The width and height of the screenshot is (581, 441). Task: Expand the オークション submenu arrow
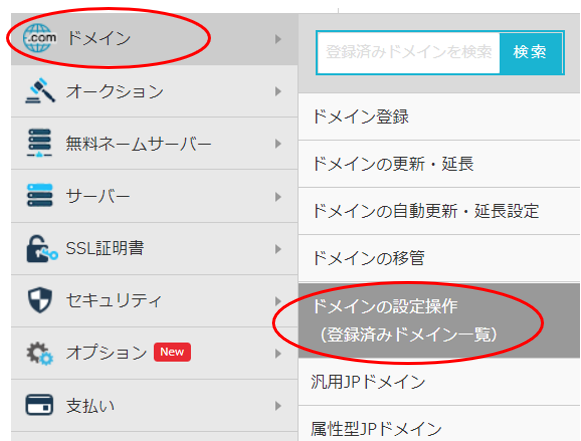click(x=278, y=91)
